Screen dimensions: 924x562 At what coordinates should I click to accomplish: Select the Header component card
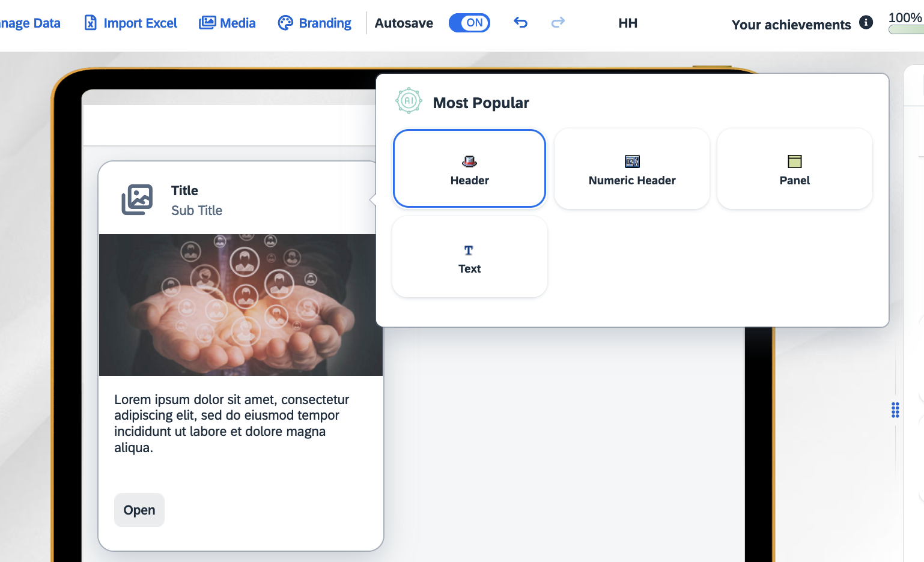[469, 169]
